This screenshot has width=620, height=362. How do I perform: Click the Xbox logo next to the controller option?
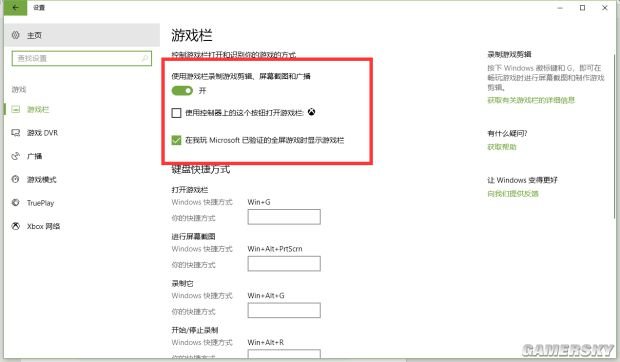pos(312,113)
